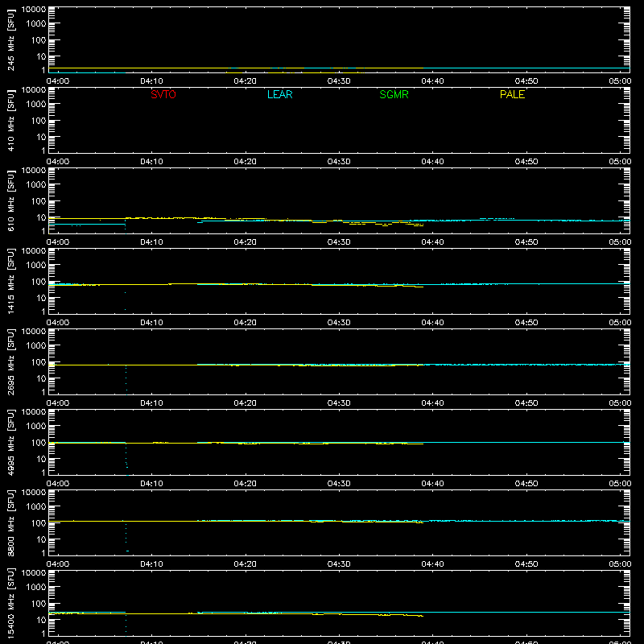The height and width of the screenshot is (644, 644).
Task: Select the 4995 MHz [SFU] axis title
Action: [x=11, y=443]
